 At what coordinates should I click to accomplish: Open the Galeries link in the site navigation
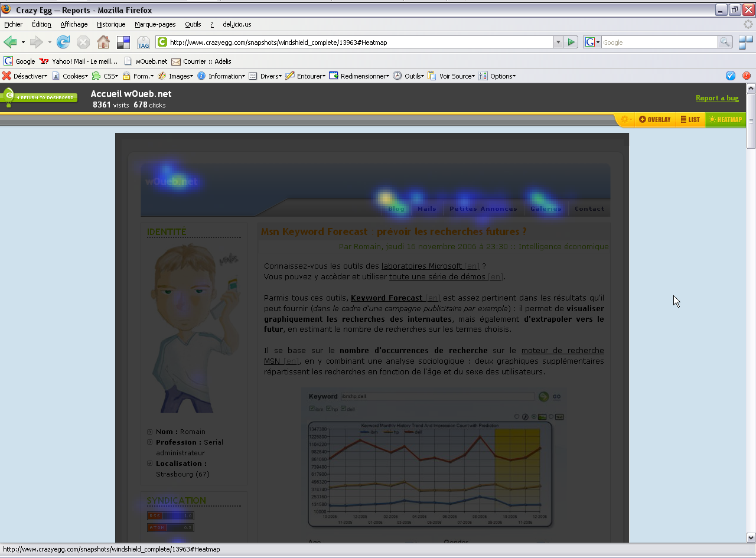point(546,208)
